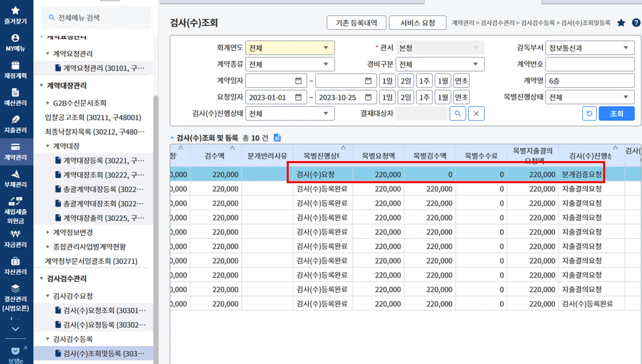Open the 회계연도 dropdown
The image size is (642, 364).
[x=290, y=48]
